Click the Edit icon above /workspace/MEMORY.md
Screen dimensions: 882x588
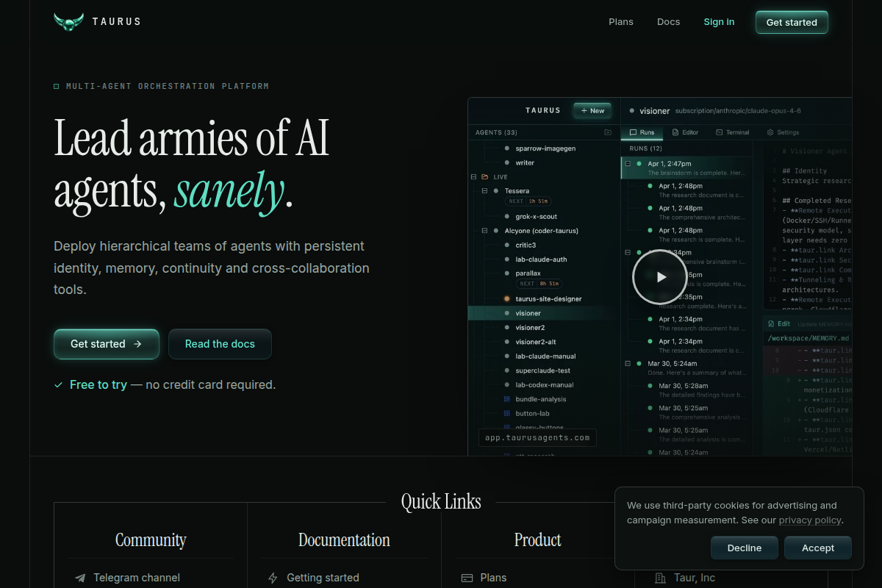click(771, 324)
